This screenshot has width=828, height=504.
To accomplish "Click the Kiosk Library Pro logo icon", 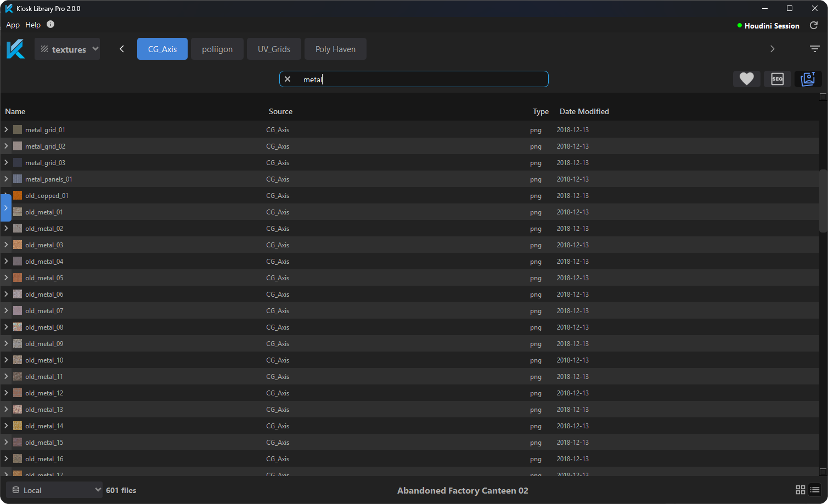I will 15,48.
